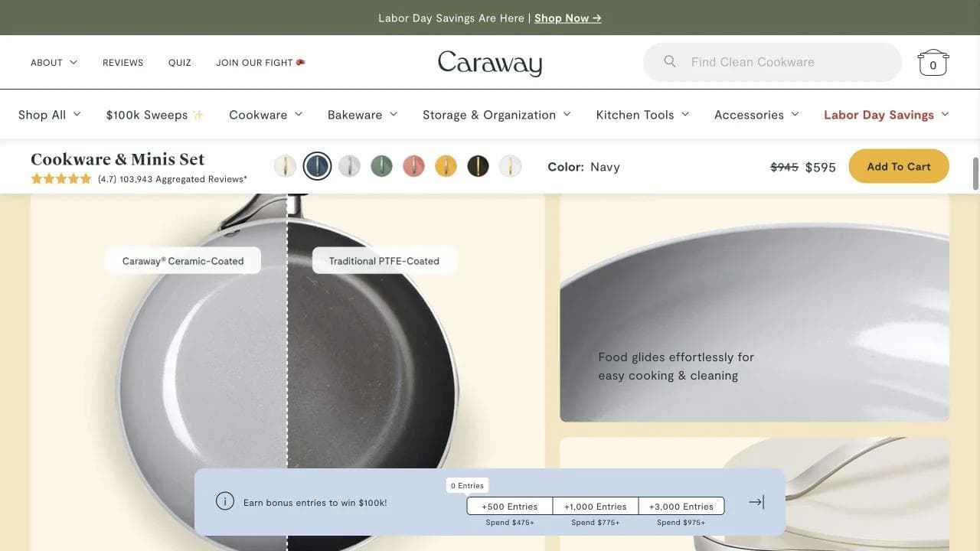980x551 pixels.
Task: Select the navy color swatch
Action: (x=317, y=166)
